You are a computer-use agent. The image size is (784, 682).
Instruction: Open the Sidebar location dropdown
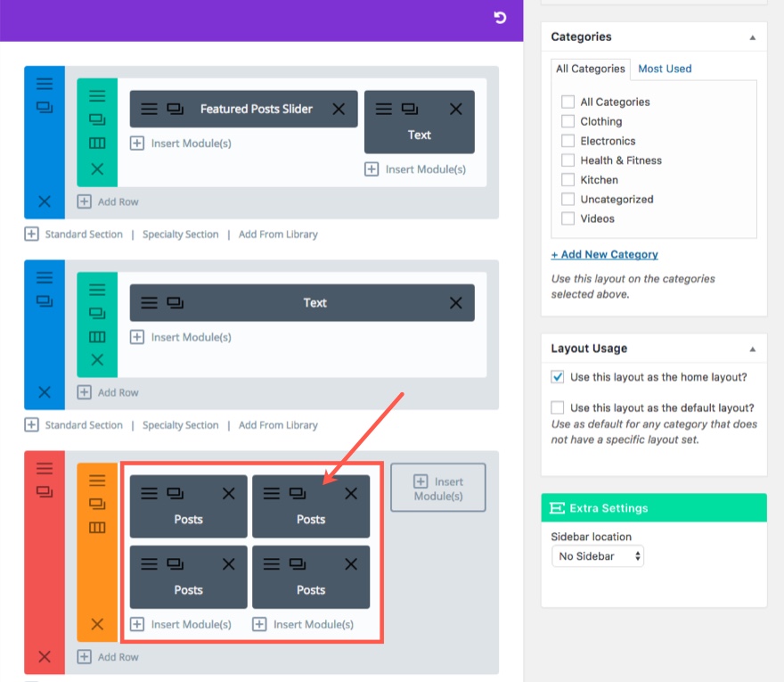597,556
